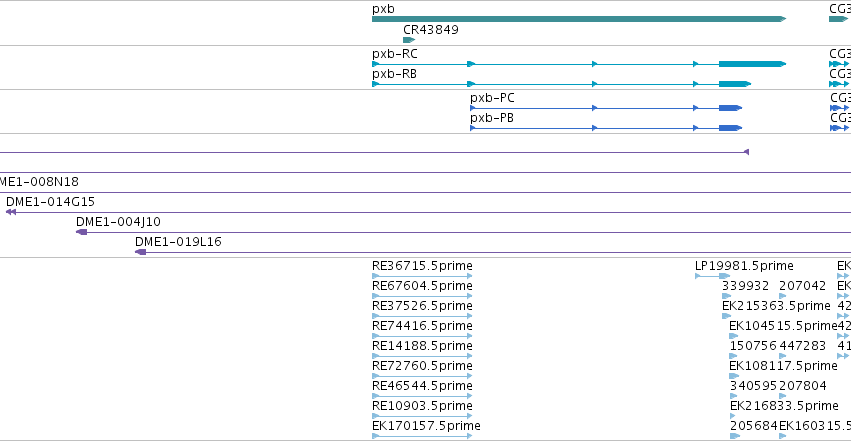Click the feature labeled 207042

pyautogui.click(x=783, y=296)
